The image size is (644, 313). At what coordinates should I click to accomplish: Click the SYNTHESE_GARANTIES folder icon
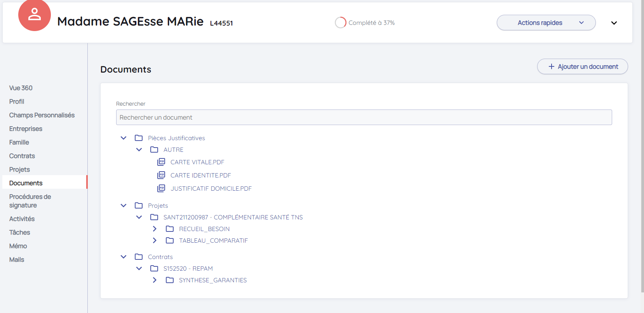click(170, 280)
